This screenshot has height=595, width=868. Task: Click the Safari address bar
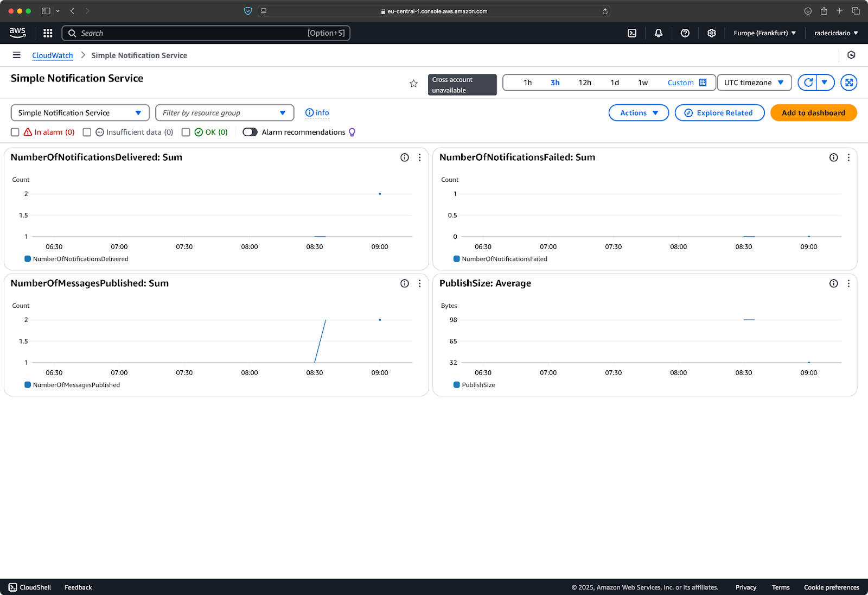tap(434, 11)
